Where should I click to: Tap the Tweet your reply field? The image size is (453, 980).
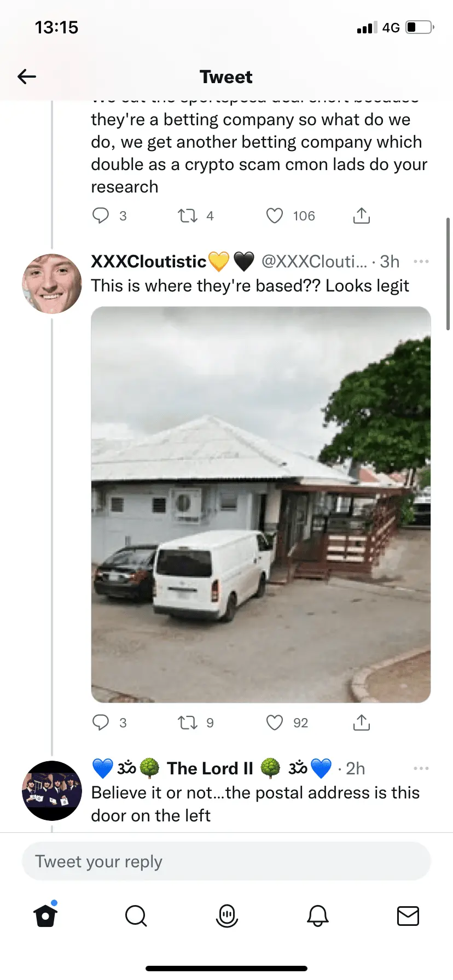click(x=226, y=861)
